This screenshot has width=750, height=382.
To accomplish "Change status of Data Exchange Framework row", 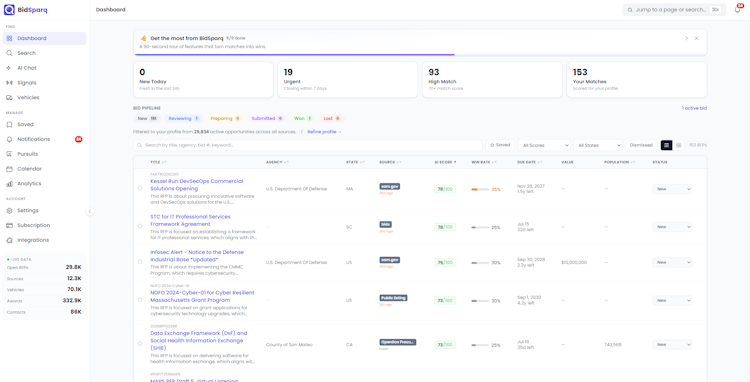I will click(x=672, y=344).
